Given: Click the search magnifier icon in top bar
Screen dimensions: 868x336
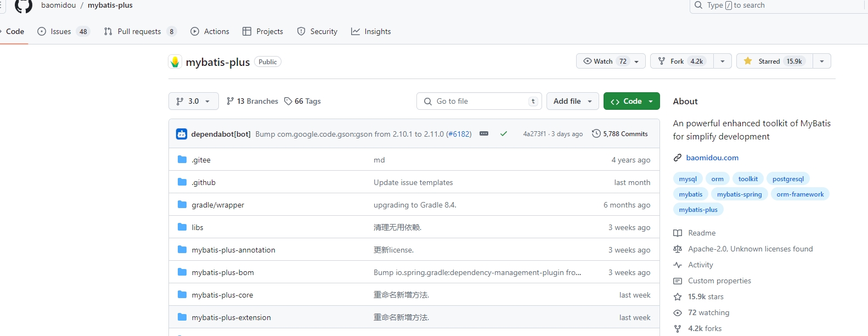Looking at the screenshot, I should pos(698,5).
